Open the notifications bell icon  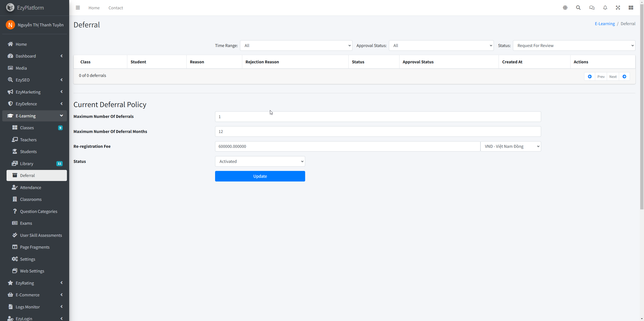pyautogui.click(x=605, y=8)
